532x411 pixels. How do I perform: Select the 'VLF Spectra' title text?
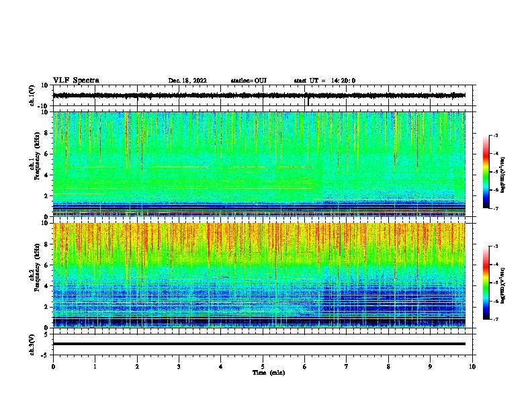click(76, 81)
